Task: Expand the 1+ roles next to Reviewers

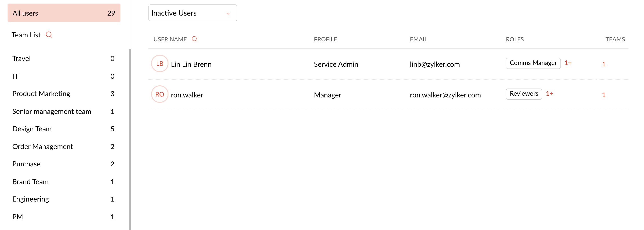Action: [549, 94]
